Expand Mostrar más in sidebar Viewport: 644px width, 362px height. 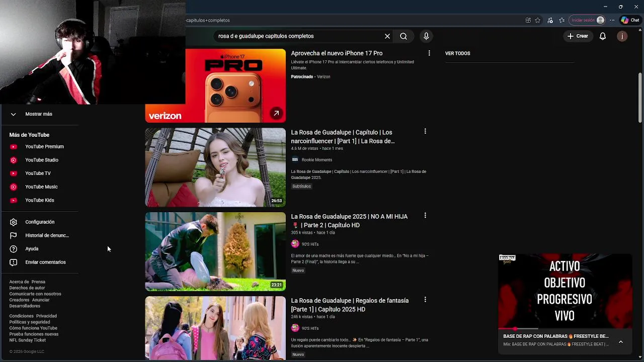coord(39,114)
